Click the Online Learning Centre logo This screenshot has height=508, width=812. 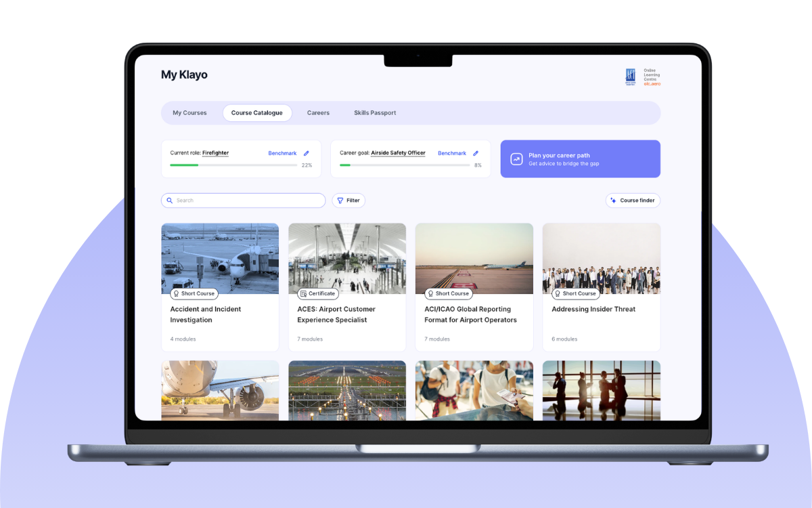coord(643,77)
